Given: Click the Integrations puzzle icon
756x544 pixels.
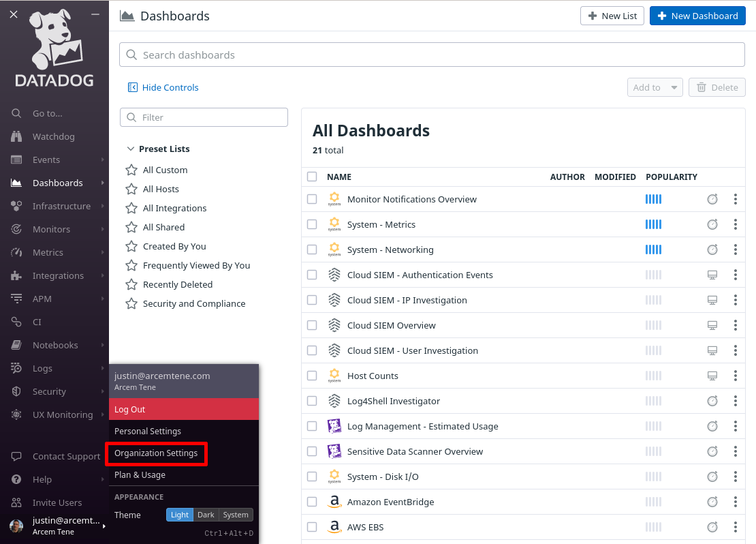Looking at the screenshot, I should [x=16, y=275].
